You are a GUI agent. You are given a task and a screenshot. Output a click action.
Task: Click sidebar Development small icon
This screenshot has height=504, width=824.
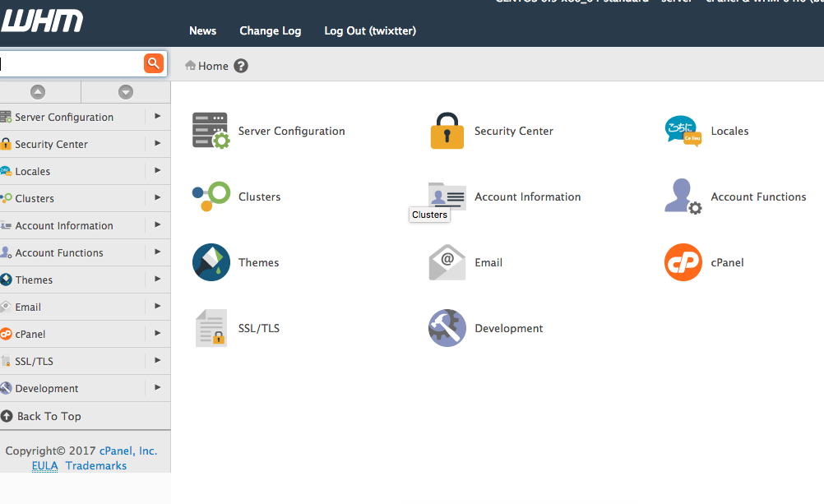(6, 388)
